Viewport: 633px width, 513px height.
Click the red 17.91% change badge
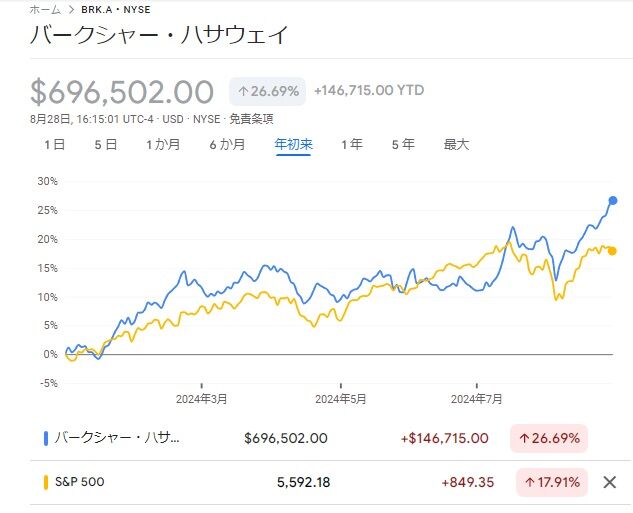click(551, 483)
